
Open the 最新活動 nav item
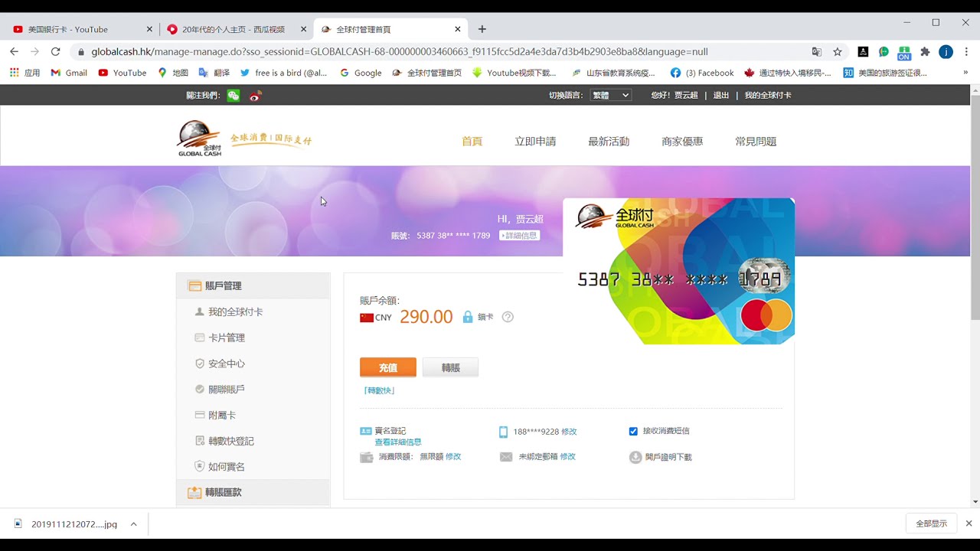click(x=609, y=142)
